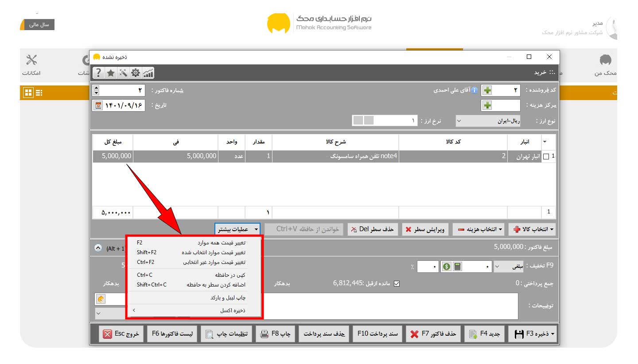Screen dimensions: 638x364
Task: Click the blue info icon beside seller name
Action: [x=474, y=90]
